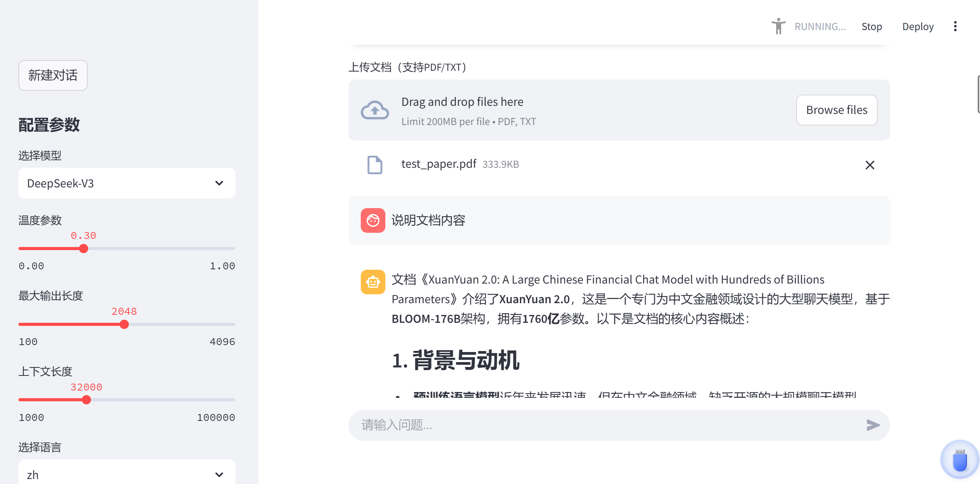The image size is (980, 484).
Task: Click the Drag and drop files area
Action: click(x=619, y=110)
